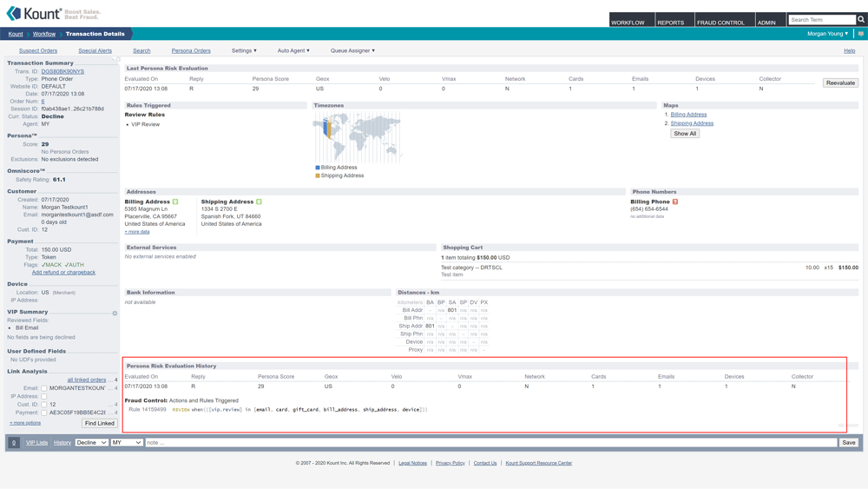Click the red icon beside Billing Phone
The width and height of the screenshot is (868, 489).
[674, 202]
